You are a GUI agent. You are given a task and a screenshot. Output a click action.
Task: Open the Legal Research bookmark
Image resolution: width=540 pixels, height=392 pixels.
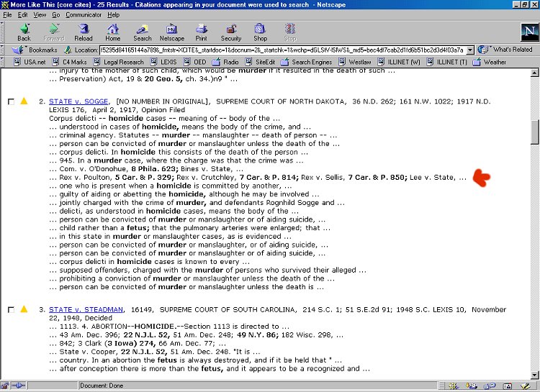pos(119,62)
